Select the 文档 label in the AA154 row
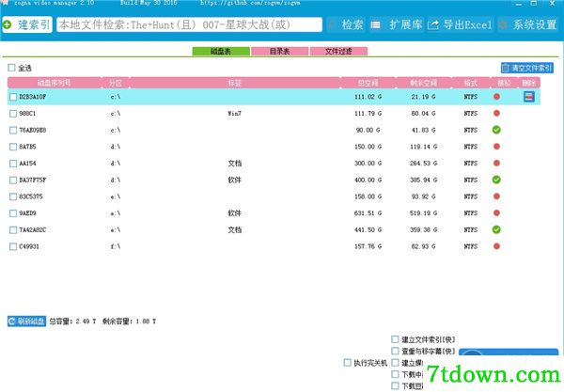Image resolution: width=564 pixels, height=392 pixels. coord(234,164)
